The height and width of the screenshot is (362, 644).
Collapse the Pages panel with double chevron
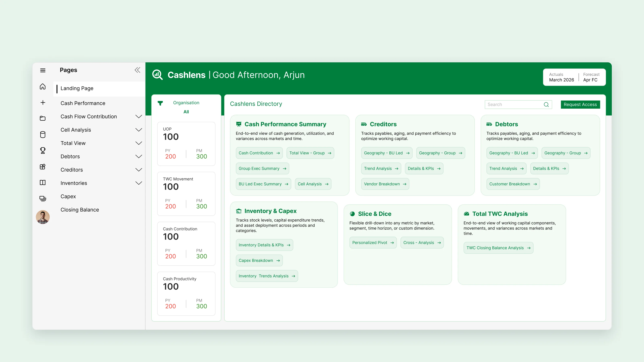137,70
